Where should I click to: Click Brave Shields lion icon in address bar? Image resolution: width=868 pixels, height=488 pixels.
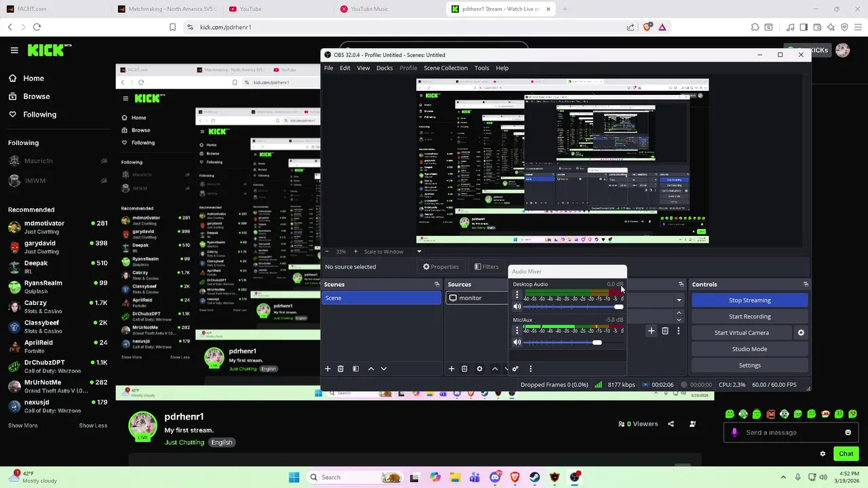(x=647, y=27)
